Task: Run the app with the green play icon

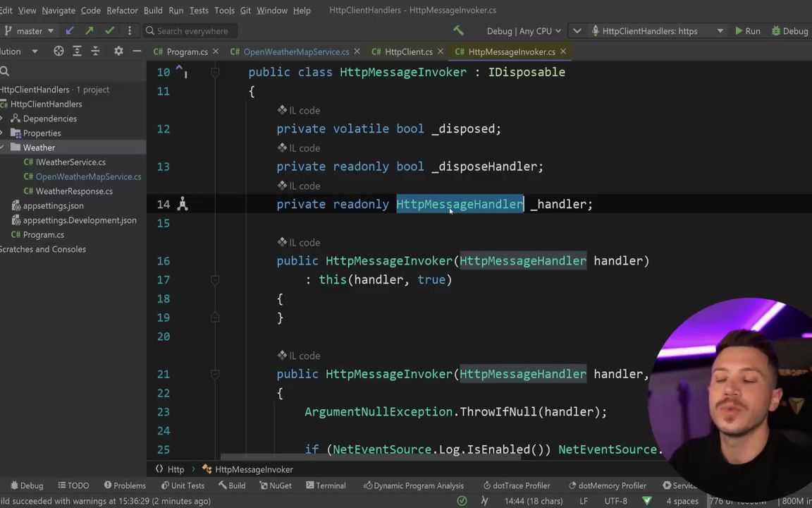Action: tap(739, 31)
